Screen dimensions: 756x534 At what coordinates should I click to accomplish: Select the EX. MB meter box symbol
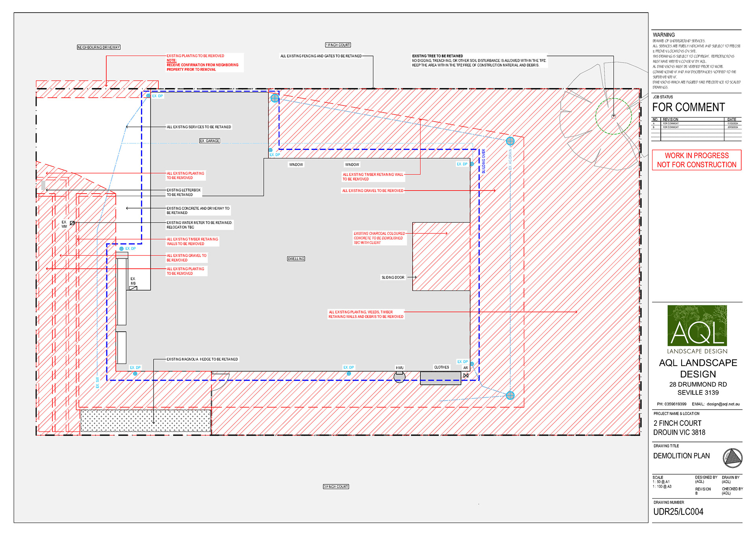coord(133,288)
